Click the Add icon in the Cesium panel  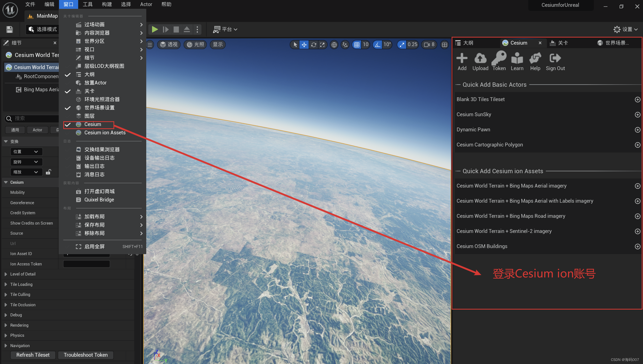coord(462,58)
